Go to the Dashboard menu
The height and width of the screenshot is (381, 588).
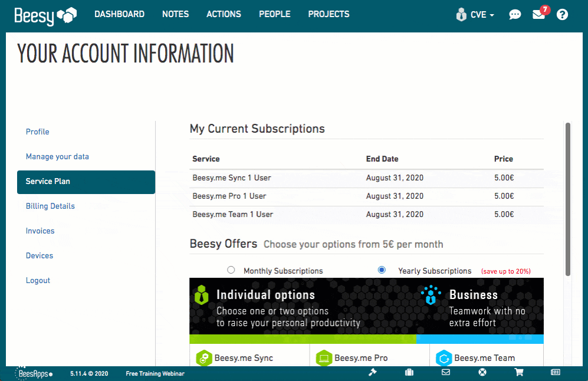point(119,14)
